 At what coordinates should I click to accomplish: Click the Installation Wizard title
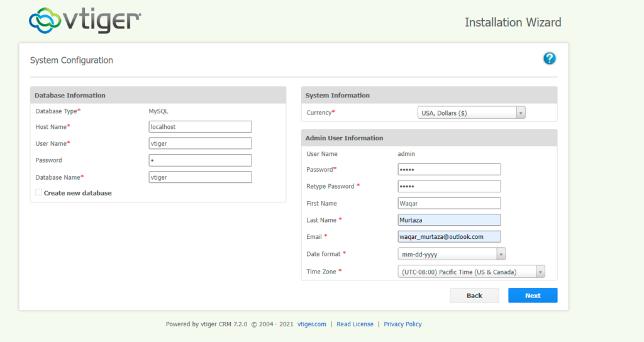[513, 22]
